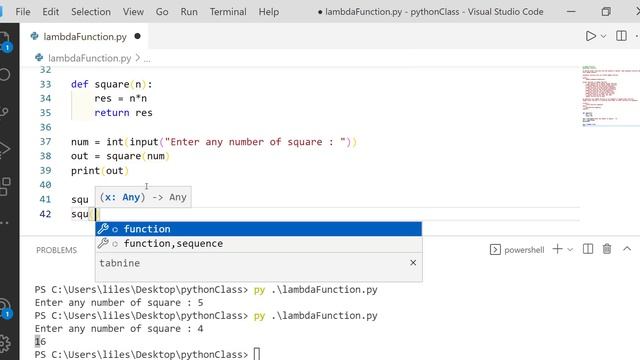The image size is (640, 360).
Task: Open the File menu
Action: pyautogui.click(x=23, y=12)
